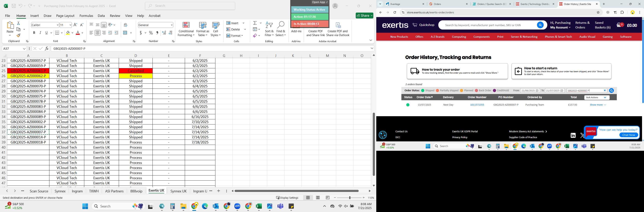The height and width of the screenshot is (212, 644).
Task: Open Format as Table gallery
Action: point(203,29)
